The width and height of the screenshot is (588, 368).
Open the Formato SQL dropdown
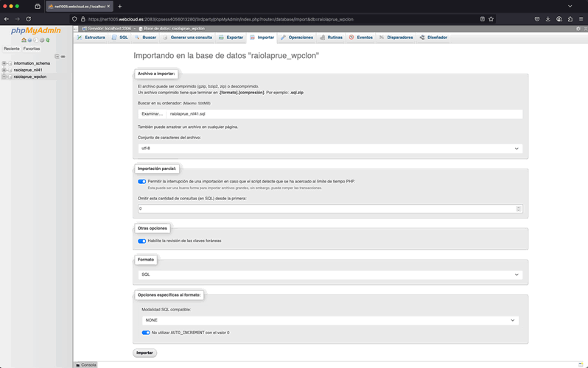[330, 275]
